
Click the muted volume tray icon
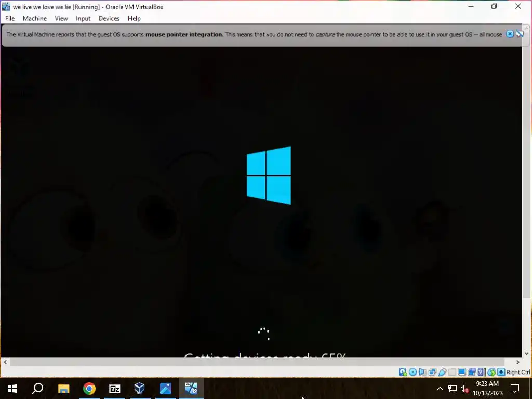pos(465,389)
